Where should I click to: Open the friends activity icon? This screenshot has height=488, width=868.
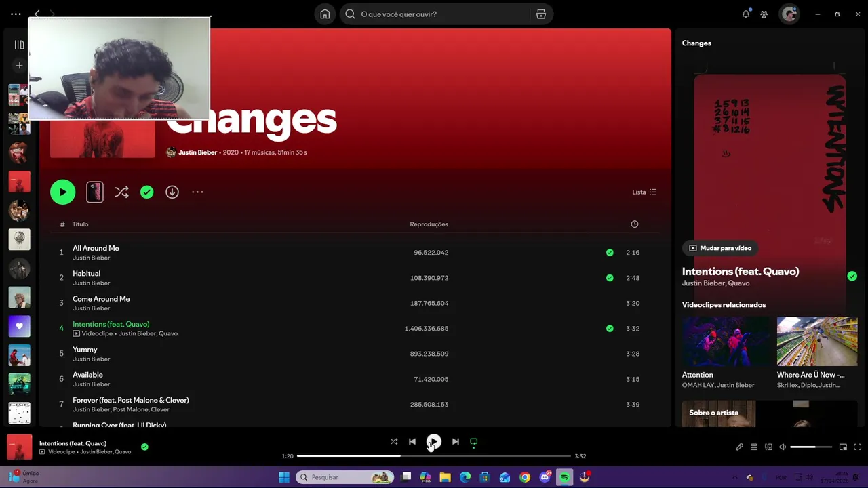click(x=764, y=14)
